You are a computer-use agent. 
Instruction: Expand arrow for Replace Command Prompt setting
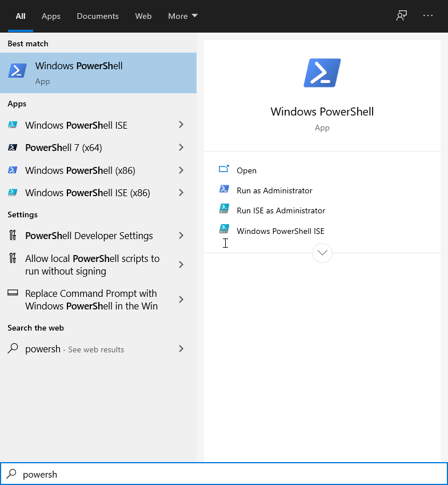click(181, 300)
